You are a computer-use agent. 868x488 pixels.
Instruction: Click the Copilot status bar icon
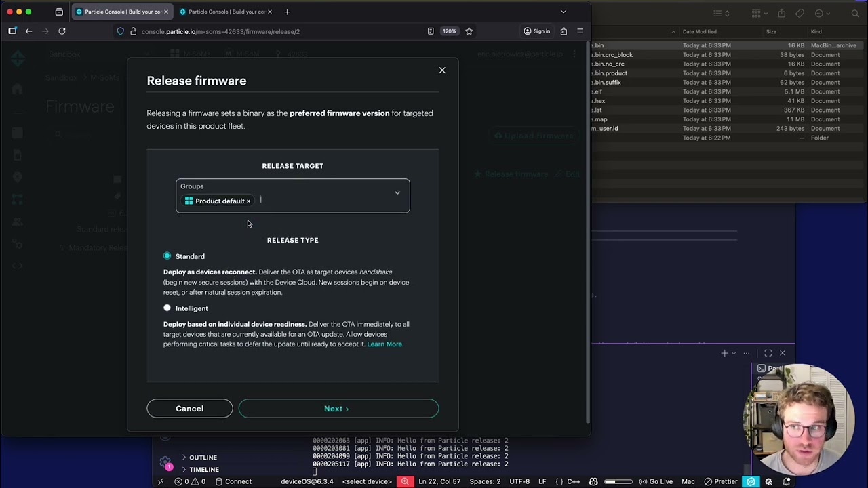pos(593,481)
